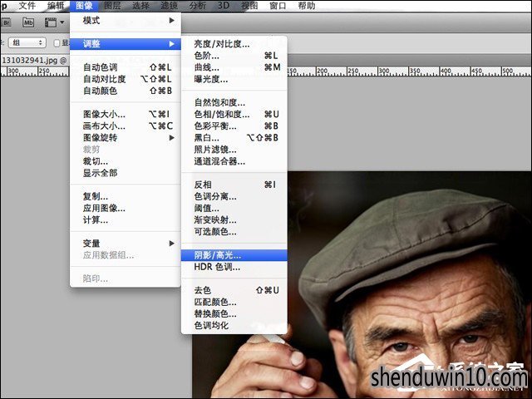This screenshot has height=399, width=532.
Task: Choose 自动色调 from the 图像 menu
Action: pos(126,67)
